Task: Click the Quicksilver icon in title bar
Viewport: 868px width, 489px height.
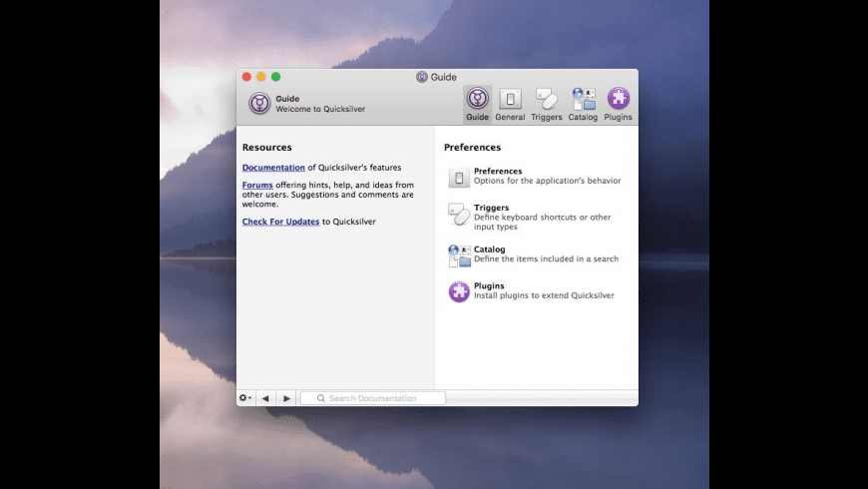Action: point(422,77)
